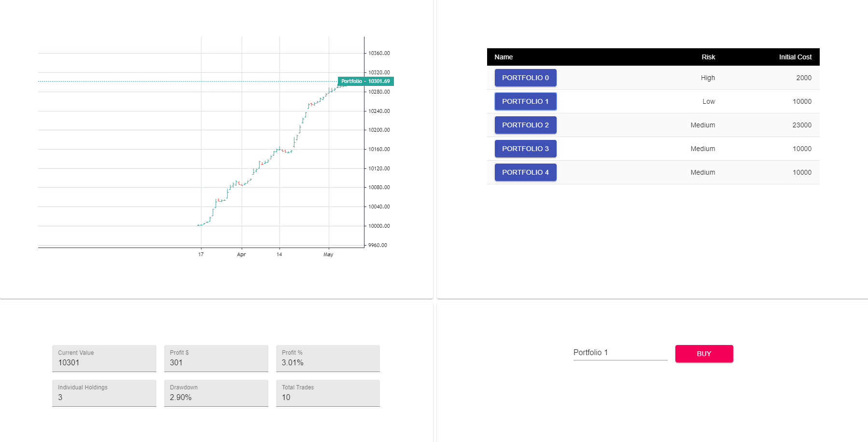Click the 10000.00 label on the price axis

pos(379,226)
